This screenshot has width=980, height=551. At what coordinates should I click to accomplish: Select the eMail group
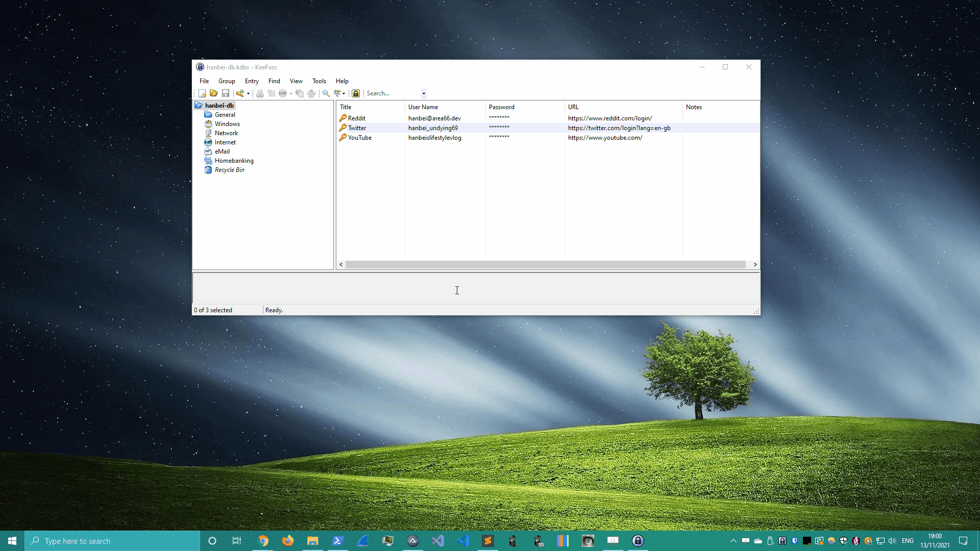(x=222, y=152)
